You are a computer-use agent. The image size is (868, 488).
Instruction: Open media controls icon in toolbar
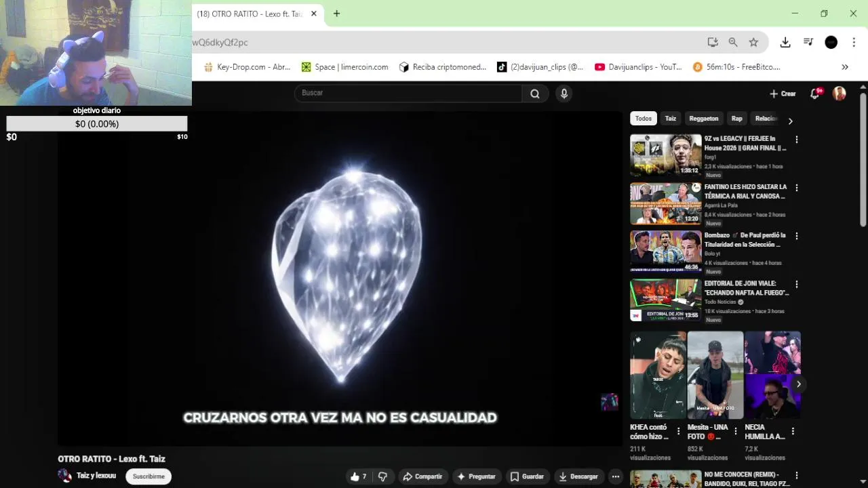[x=808, y=42]
